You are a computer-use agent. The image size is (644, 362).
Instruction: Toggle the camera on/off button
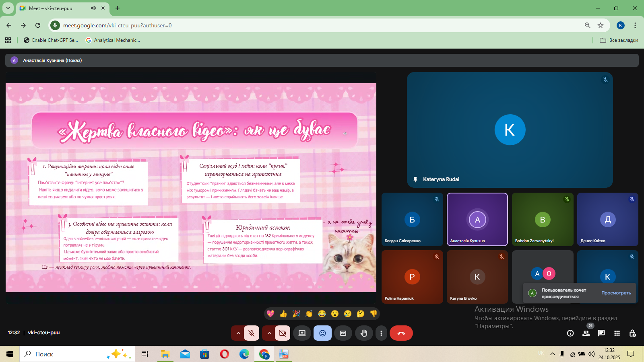[x=283, y=333]
